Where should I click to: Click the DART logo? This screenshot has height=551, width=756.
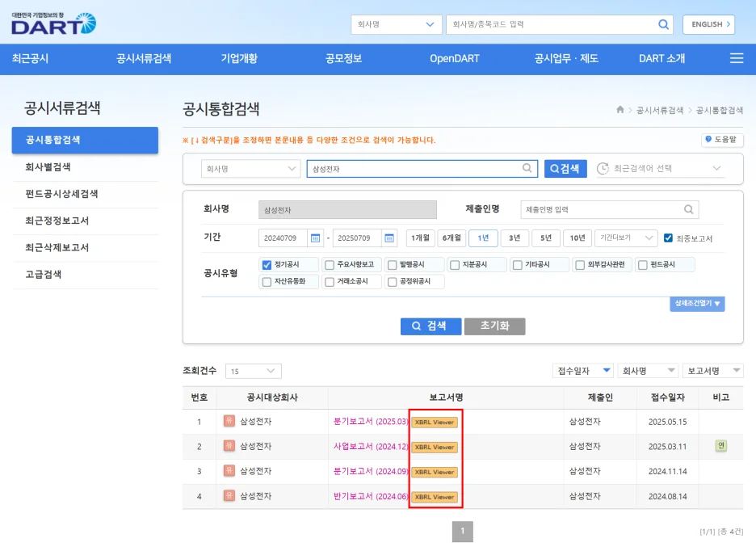click(x=53, y=23)
